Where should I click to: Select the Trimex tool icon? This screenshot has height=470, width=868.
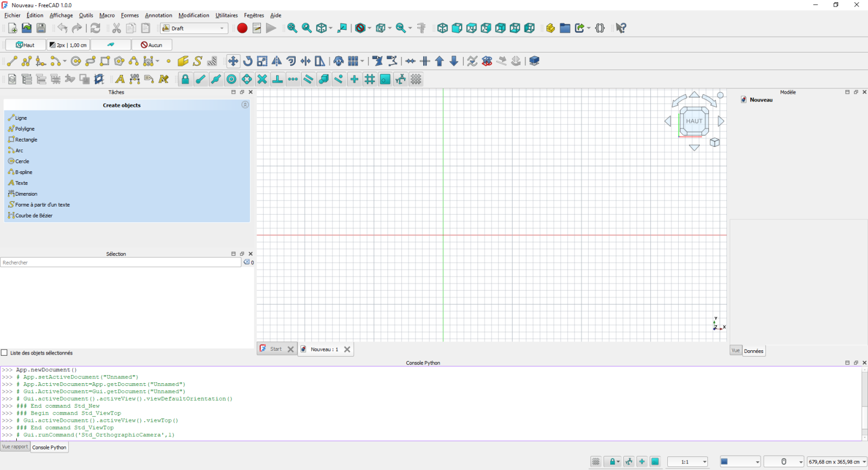[305, 61]
